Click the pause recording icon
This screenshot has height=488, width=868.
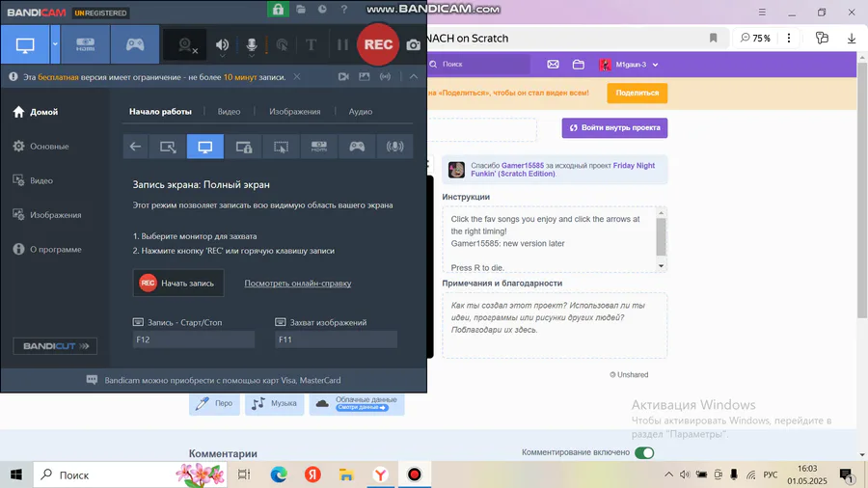coord(342,44)
